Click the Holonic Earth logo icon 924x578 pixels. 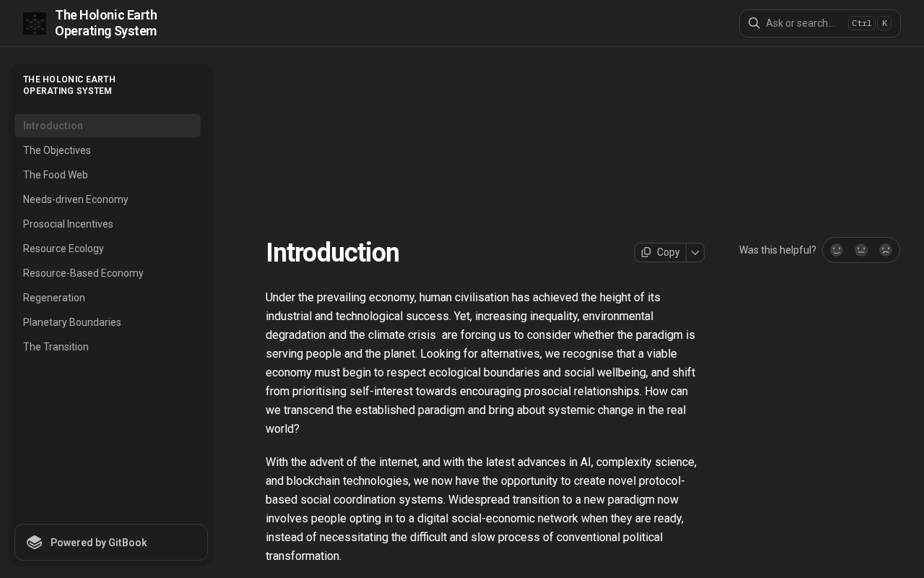pyautogui.click(x=35, y=23)
